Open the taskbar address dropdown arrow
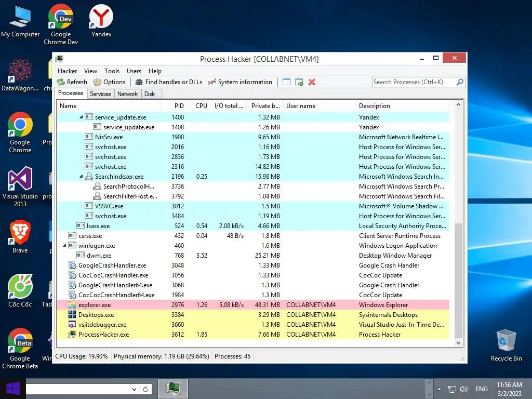Screen dimensions: 532x399 135,389
